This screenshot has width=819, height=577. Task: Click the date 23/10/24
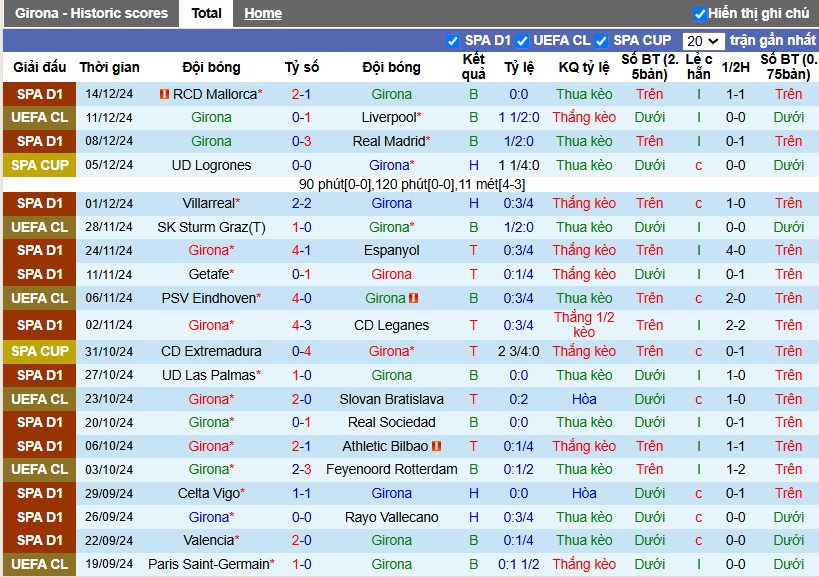click(109, 399)
